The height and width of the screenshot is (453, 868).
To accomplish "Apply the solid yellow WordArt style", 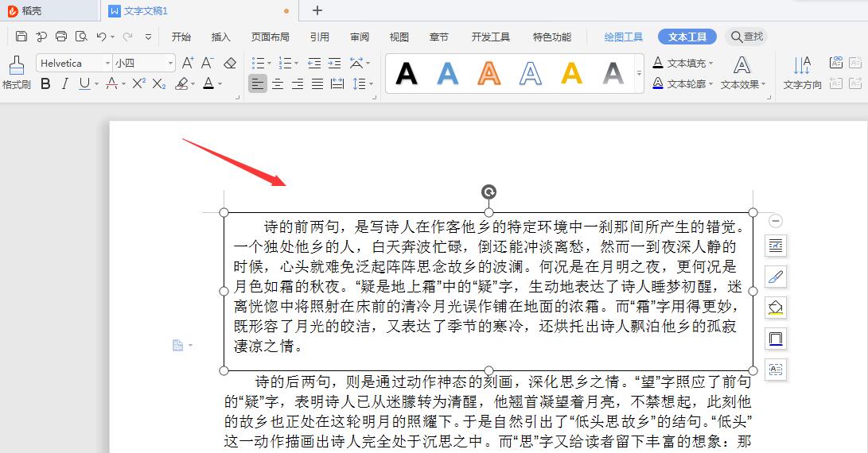I will click(x=571, y=73).
